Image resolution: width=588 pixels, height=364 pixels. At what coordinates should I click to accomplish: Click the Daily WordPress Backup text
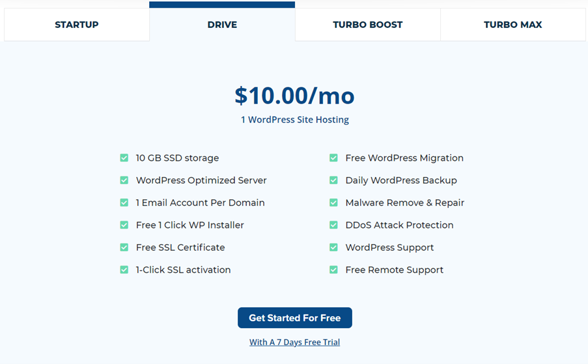coord(401,180)
